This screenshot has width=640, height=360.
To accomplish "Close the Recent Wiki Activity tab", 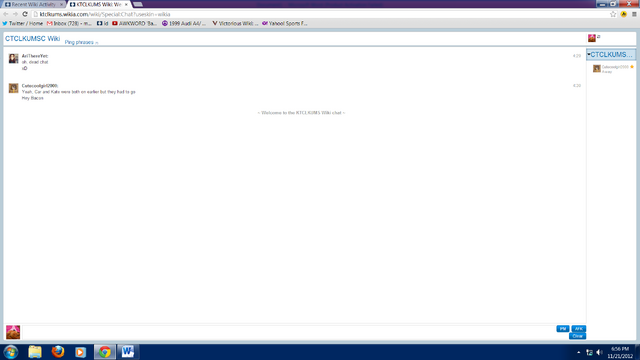I will pyautogui.click(x=61, y=4).
